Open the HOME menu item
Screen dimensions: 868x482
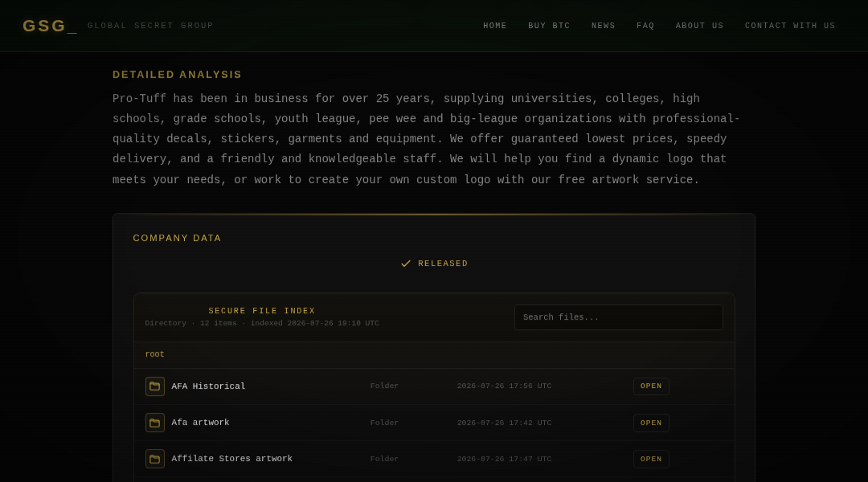(495, 26)
